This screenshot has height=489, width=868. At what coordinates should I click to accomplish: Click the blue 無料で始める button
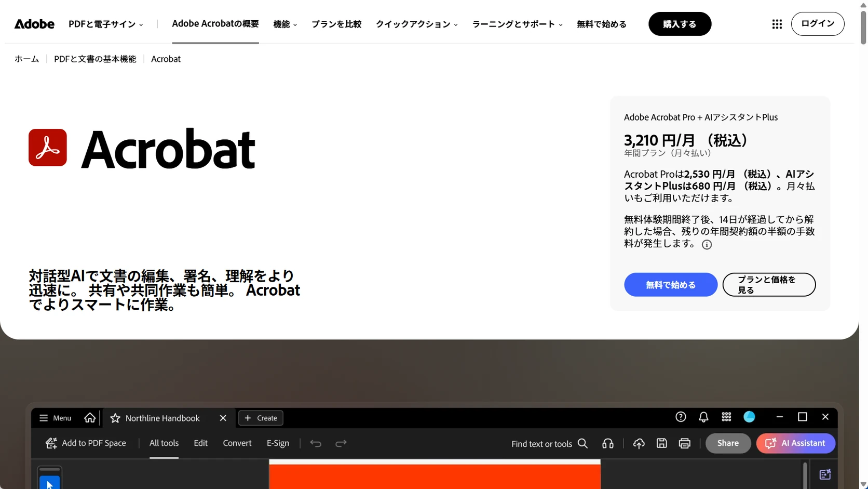pos(671,285)
